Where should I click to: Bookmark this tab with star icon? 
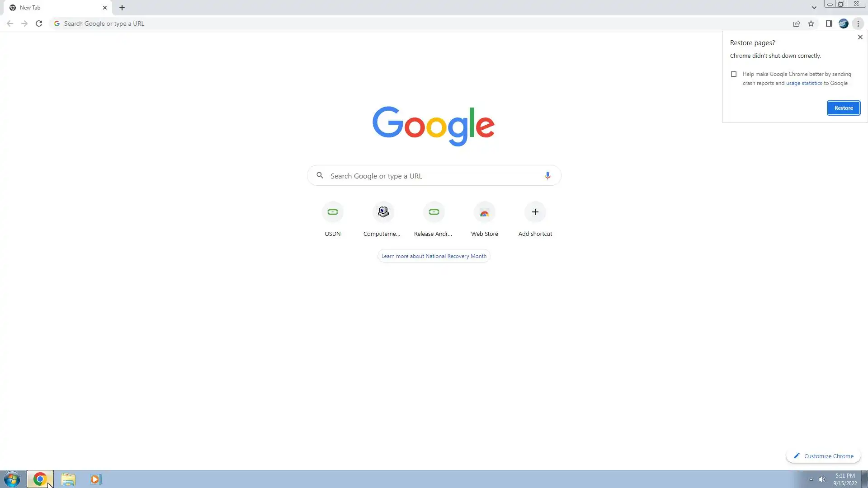coord(811,23)
